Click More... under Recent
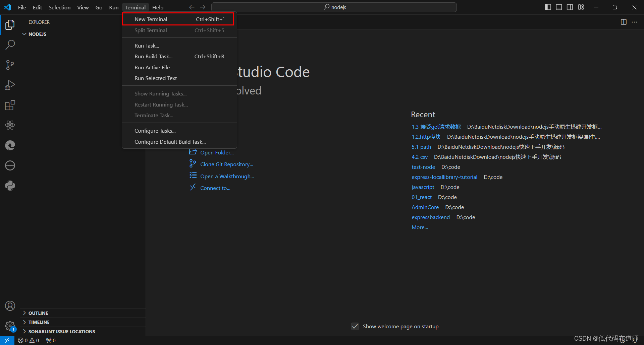Viewport: 644px width, 345px height. 420,227
